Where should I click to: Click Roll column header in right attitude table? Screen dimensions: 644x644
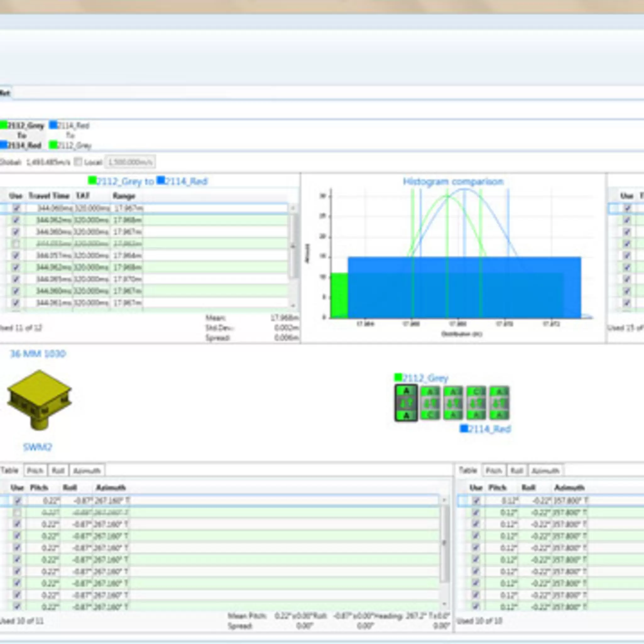(528, 488)
